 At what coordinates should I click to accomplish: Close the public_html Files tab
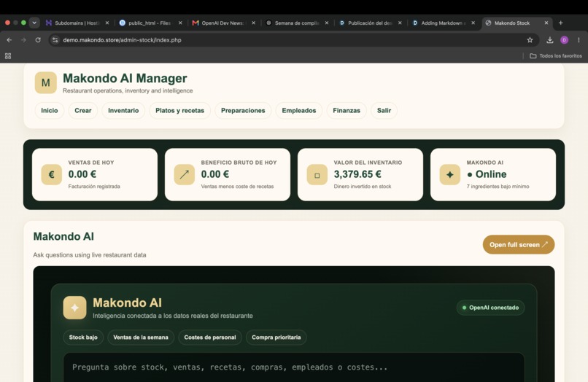[180, 23]
